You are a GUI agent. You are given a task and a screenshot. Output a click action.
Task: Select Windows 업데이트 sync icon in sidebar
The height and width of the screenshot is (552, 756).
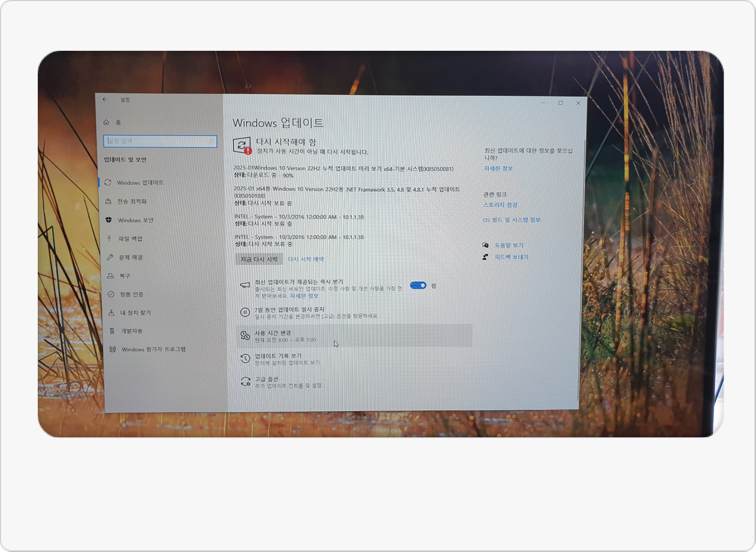[x=107, y=183]
